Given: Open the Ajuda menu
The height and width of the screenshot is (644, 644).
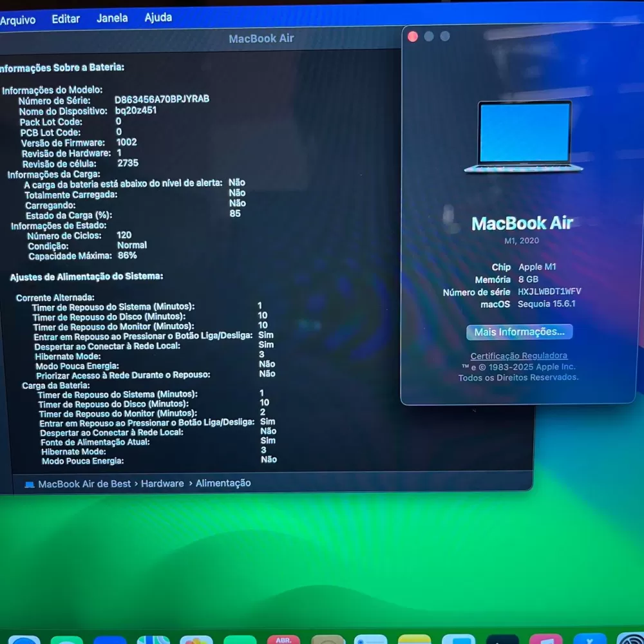Looking at the screenshot, I should click(x=158, y=17).
